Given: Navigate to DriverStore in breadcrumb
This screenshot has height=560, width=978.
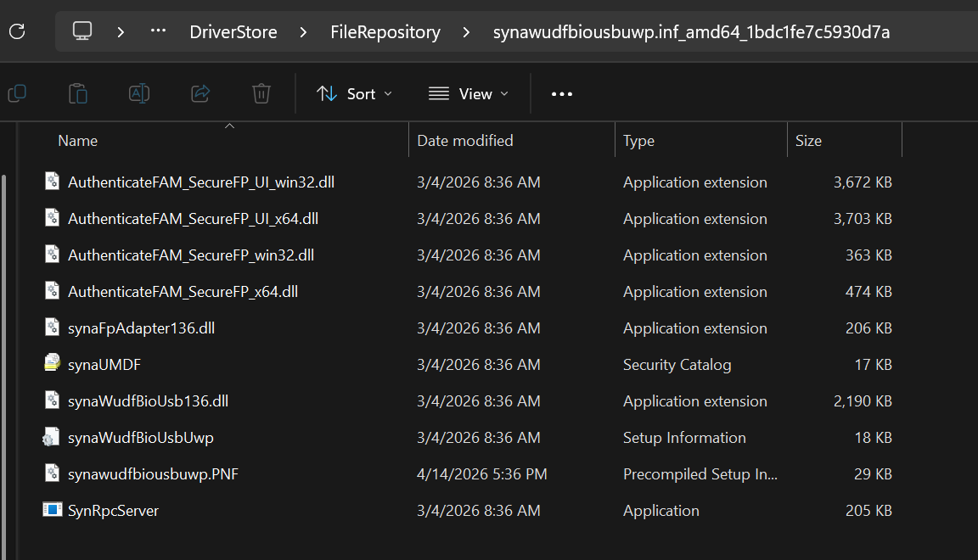Looking at the screenshot, I should (x=233, y=31).
